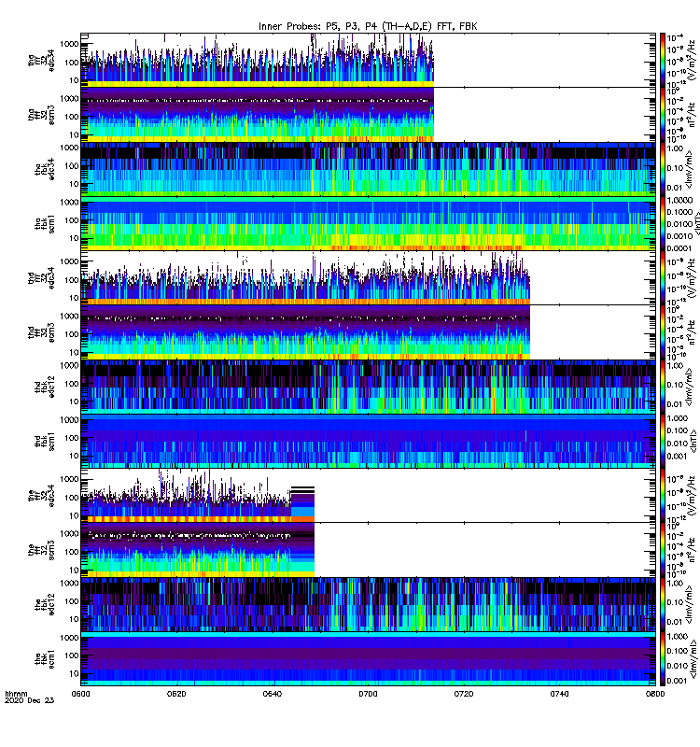700x747 pixels.
Task: Click the 0620 time axis label
Action: [x=176, y=694]
